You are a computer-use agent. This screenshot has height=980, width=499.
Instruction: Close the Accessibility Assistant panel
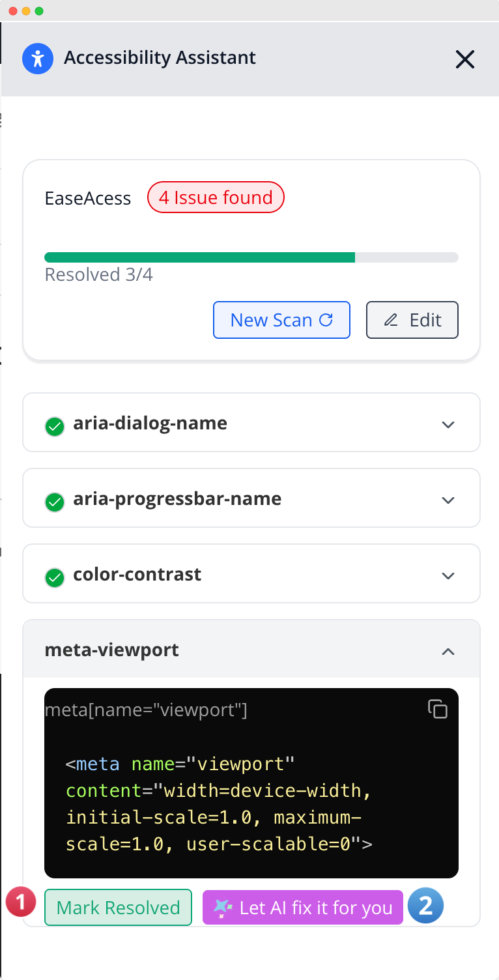tap(464, 59)
